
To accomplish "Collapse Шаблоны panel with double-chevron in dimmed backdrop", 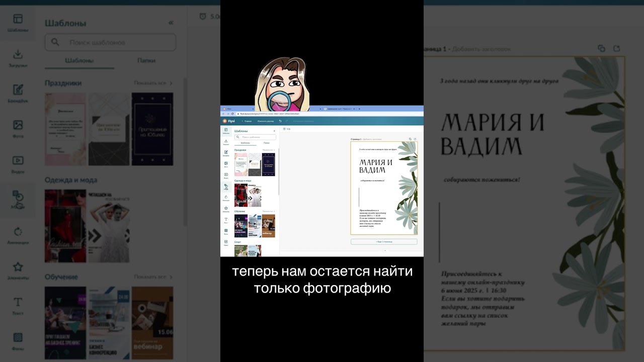I will [x=171, y=23].
